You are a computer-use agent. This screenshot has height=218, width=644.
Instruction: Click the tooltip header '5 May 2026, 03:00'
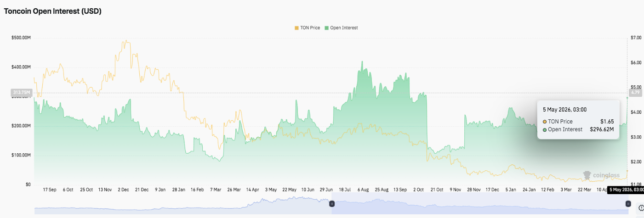564,109
